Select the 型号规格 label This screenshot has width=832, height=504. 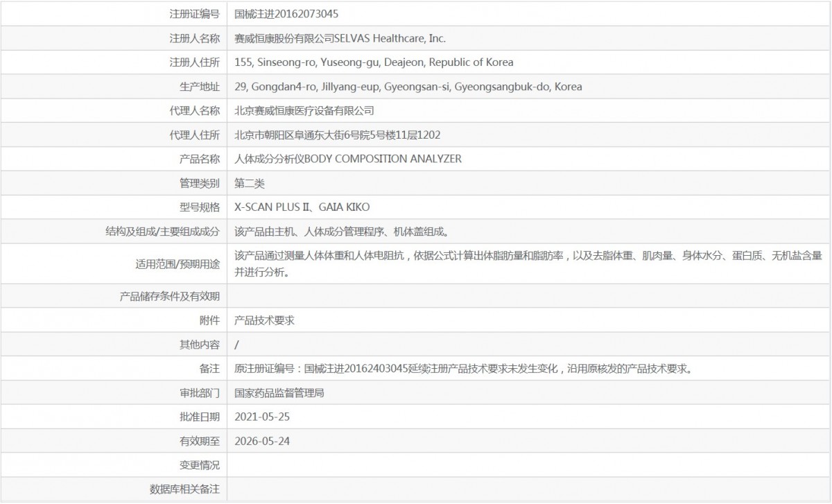tap(199, 207)
